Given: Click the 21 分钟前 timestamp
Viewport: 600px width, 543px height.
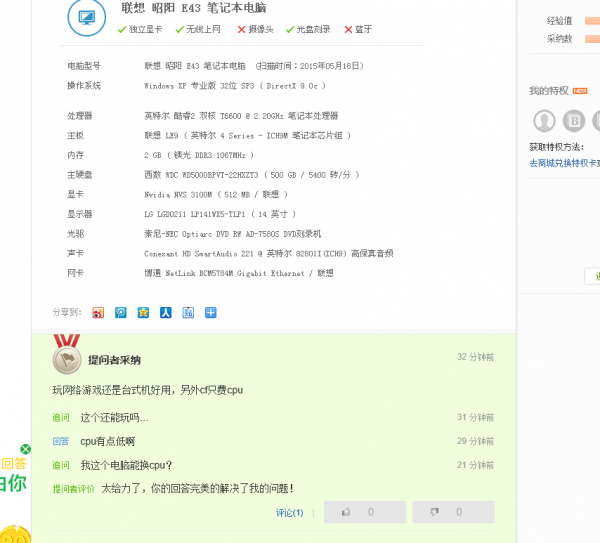Looking at the screenshot, I should click(x=475, y=465).
